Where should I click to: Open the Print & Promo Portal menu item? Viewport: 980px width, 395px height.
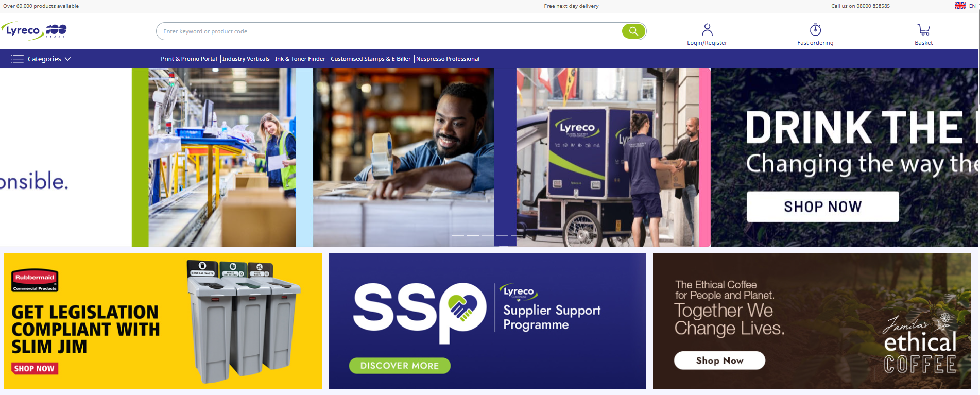(x=189, y=59)
